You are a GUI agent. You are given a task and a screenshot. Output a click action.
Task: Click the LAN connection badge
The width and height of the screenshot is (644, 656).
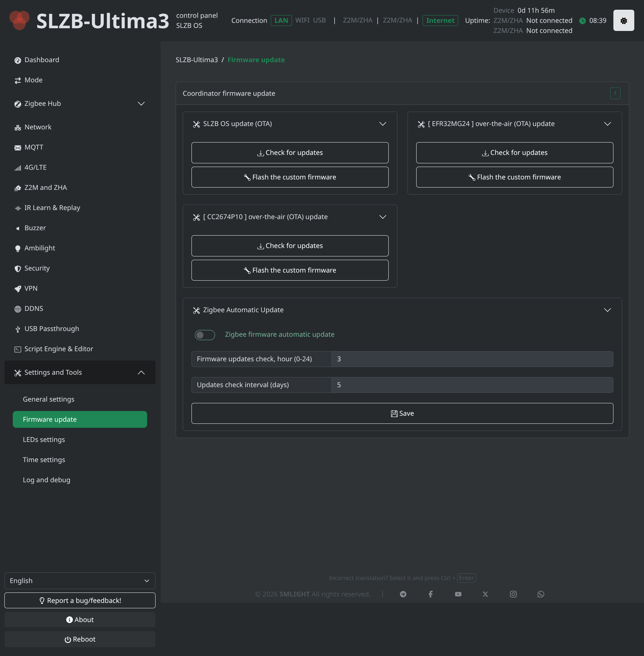tap(281, 20)
